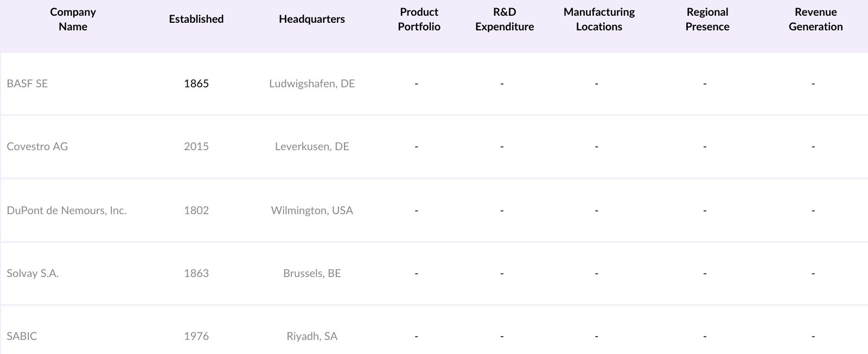Viewport: 868px width, 354px height.
Task: Click the 2015 established year cell
Action: click(x=196, y=146)
